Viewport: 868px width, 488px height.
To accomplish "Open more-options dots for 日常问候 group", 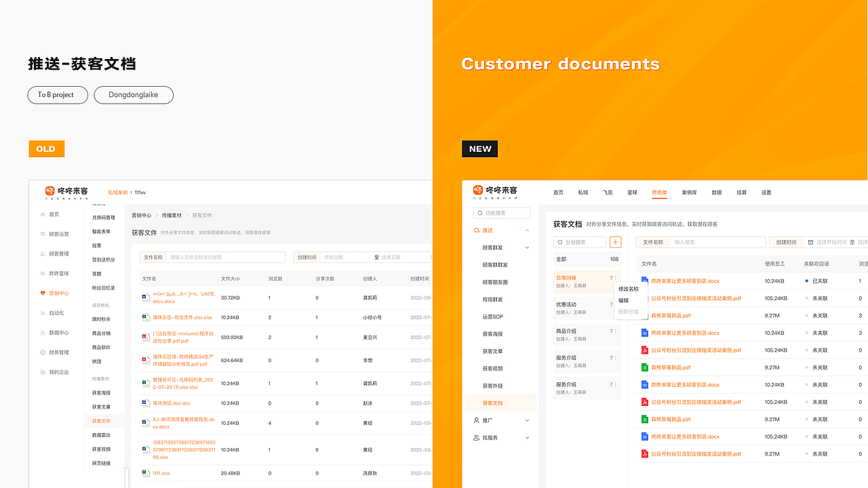I will coord(616,278).
